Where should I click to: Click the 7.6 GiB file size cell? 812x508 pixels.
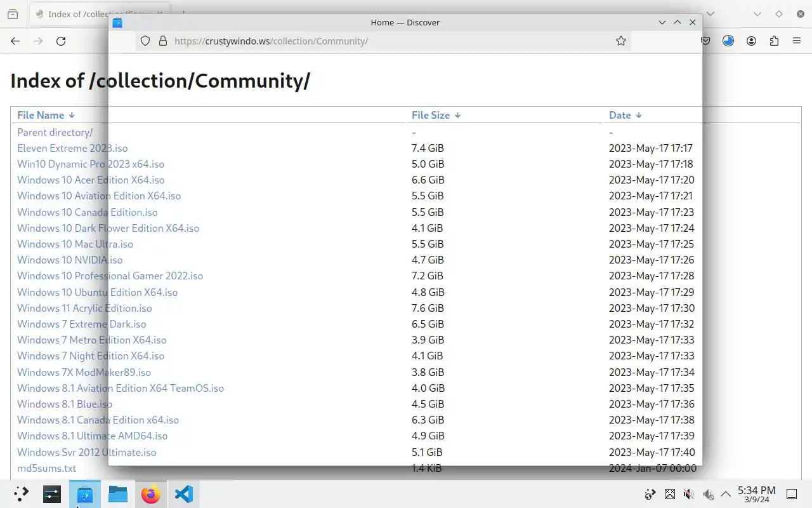428,308
